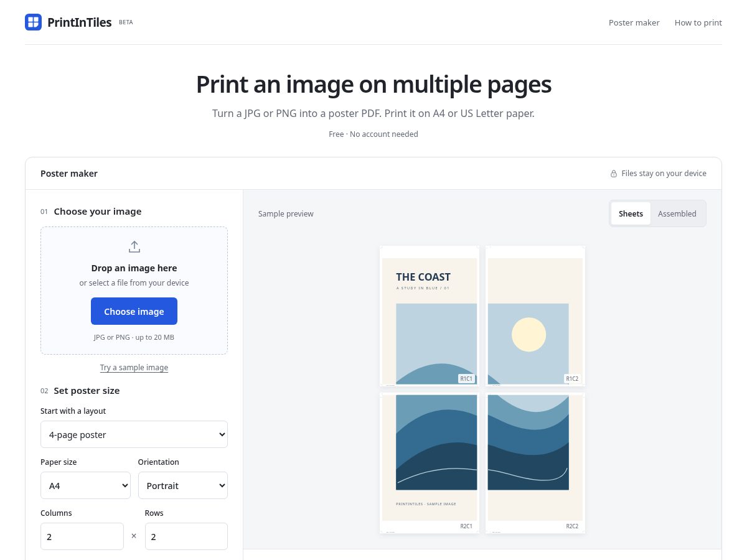Click the Columns input field
Screen dimensions: 747x560
pos(82,536)
